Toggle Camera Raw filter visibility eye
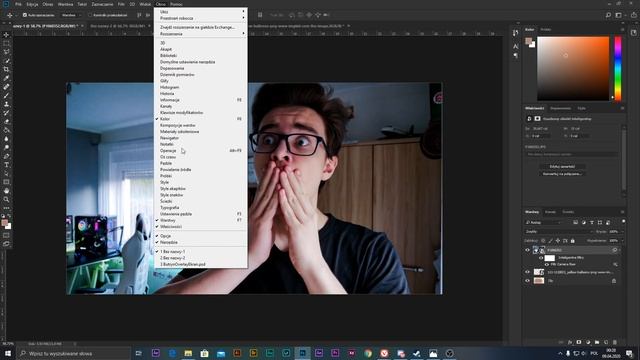 click(x=547, y=264)
